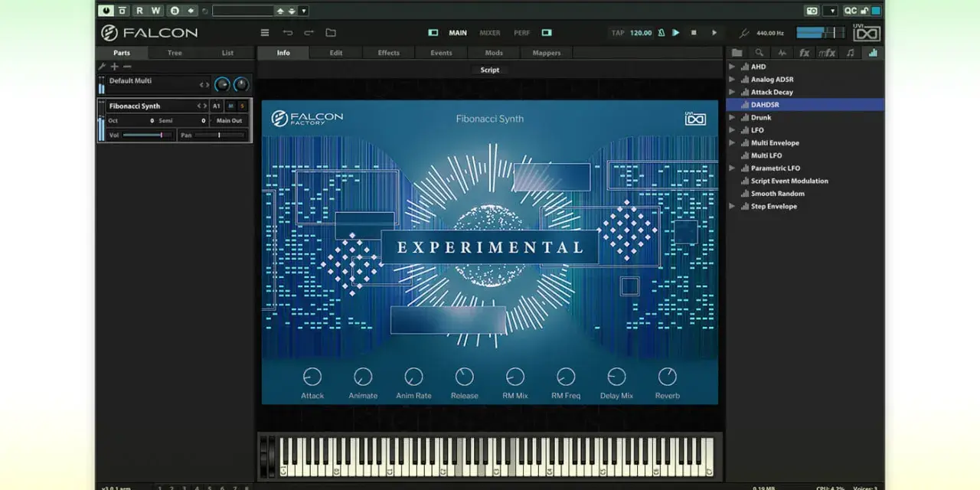Click the undo arrow icon
Screen dimensions: 980x490
(288, 33)
